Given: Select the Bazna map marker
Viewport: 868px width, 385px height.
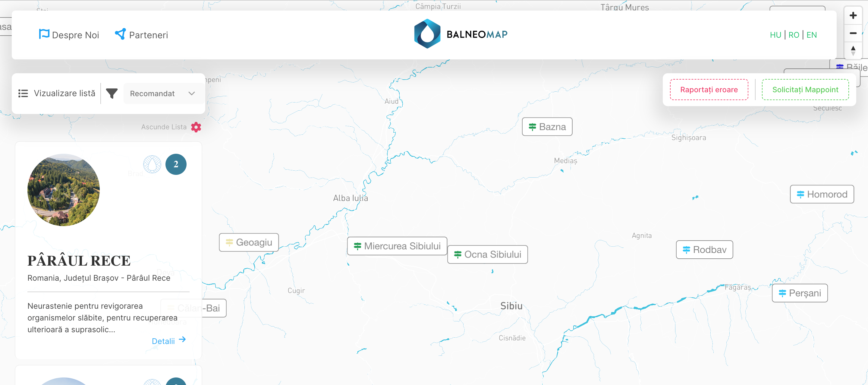Looking at the screenshot, I should [547, 127].
